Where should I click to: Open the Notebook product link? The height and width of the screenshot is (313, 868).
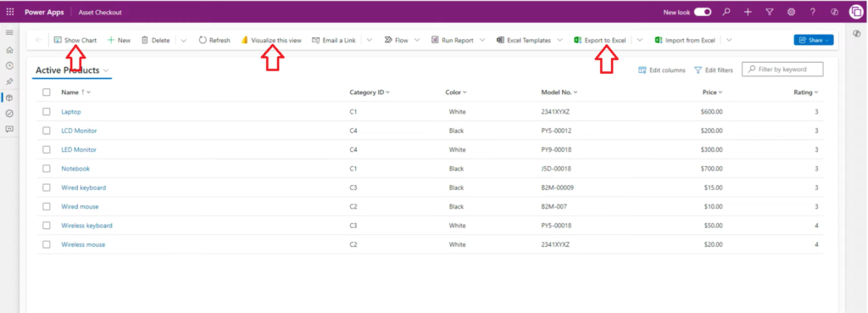point(75,169)
